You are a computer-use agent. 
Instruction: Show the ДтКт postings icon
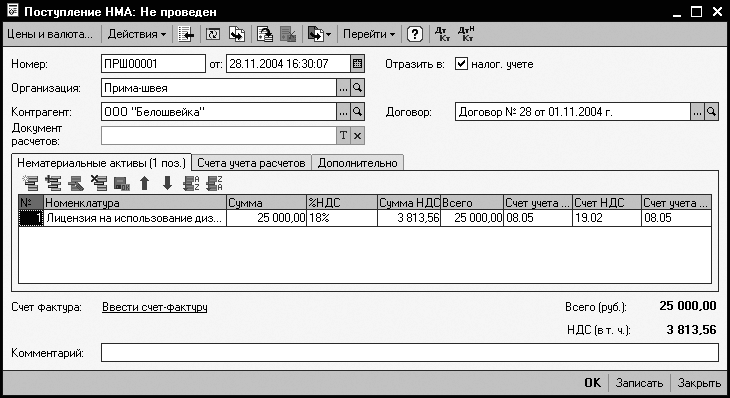click(442, 34)
